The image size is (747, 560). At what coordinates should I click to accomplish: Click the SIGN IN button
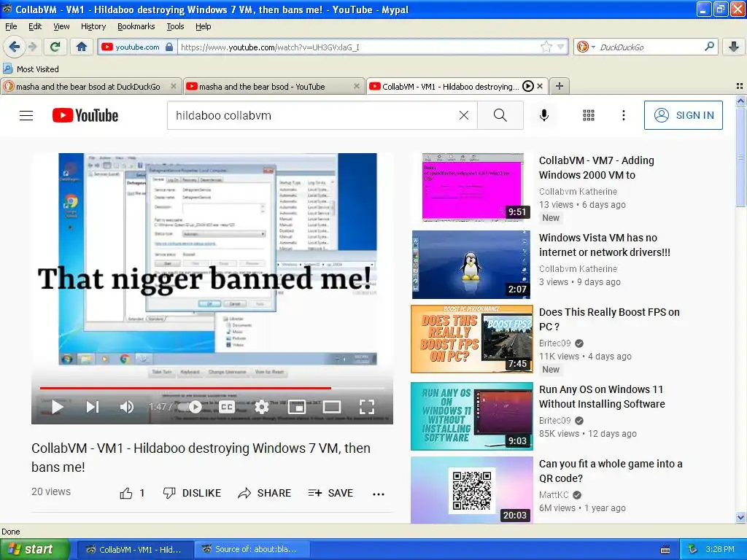683,115
